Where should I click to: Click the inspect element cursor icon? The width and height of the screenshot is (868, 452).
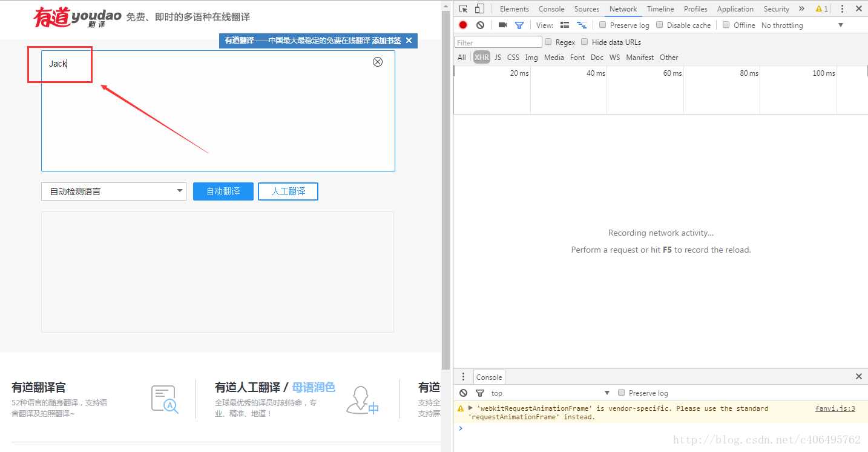click(463, 8)
